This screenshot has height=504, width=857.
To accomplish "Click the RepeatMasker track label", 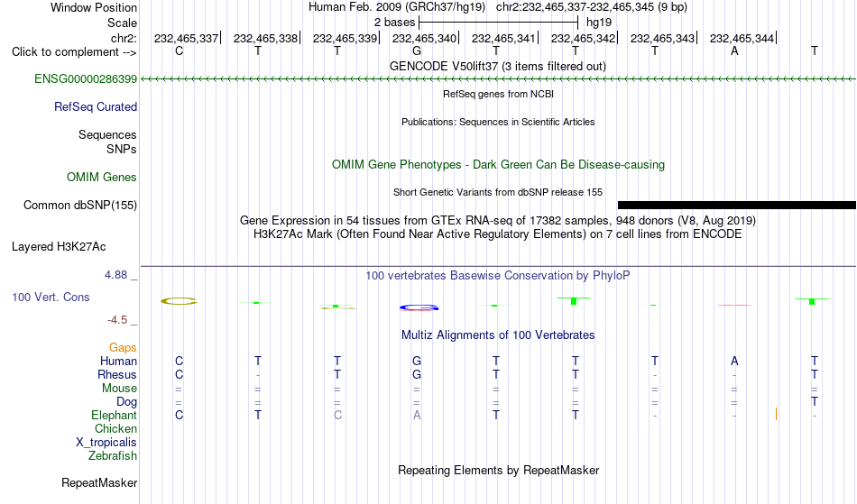I will [x=99, y=482].
